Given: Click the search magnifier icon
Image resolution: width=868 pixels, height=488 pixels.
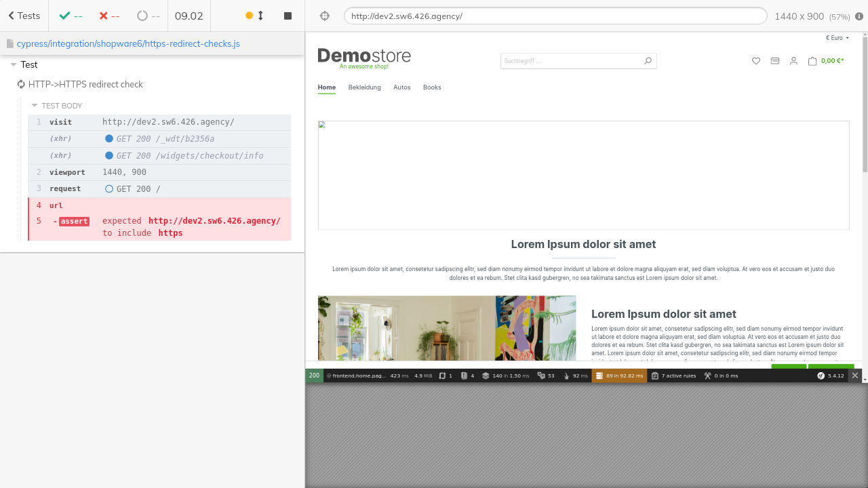Looking at the screenshot, I should [x=648, y=61].
